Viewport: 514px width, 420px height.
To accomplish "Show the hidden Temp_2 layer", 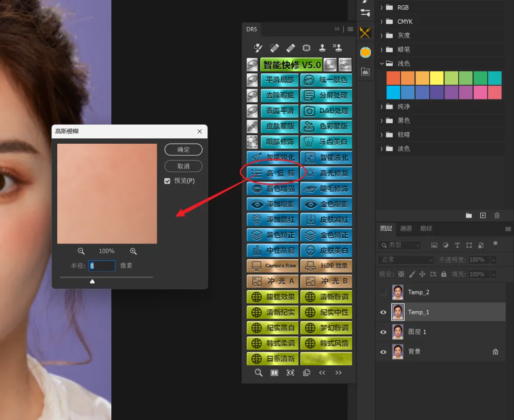I will point(383,292).
